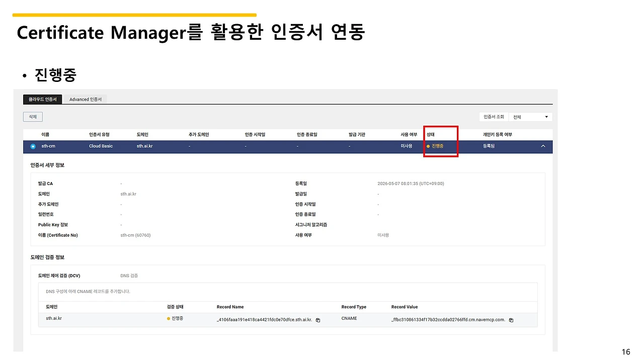Click the 삭제 button

(33, 117)
